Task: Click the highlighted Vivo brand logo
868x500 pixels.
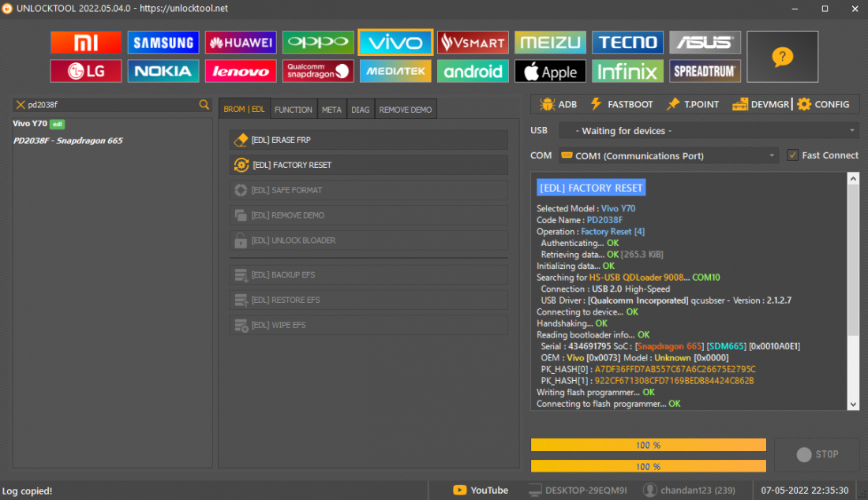Action: [395, 43]
